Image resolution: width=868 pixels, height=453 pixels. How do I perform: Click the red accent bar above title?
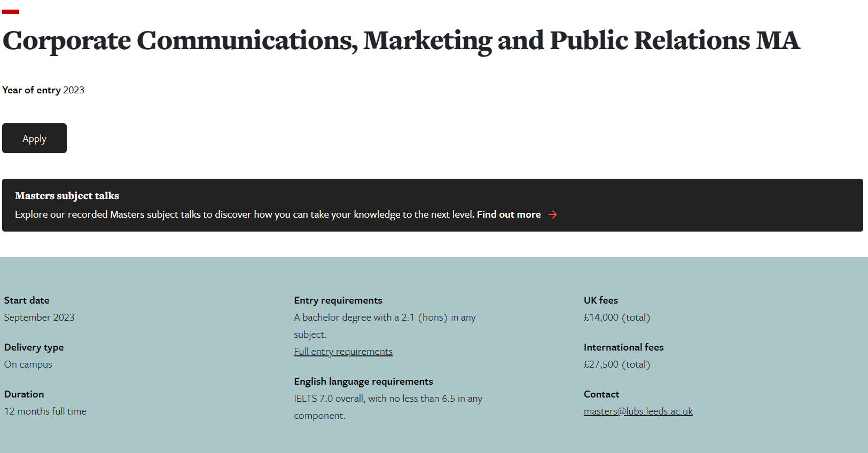[11, 11]
